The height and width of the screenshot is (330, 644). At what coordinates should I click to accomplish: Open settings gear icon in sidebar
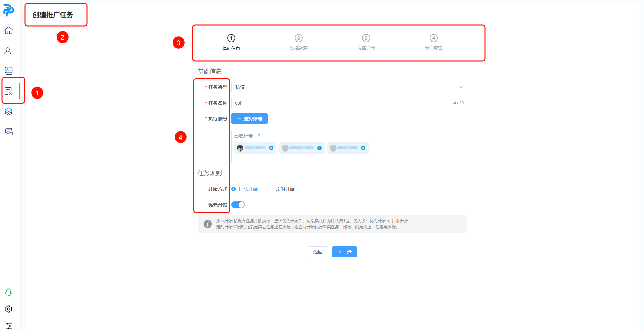[9, 309]
